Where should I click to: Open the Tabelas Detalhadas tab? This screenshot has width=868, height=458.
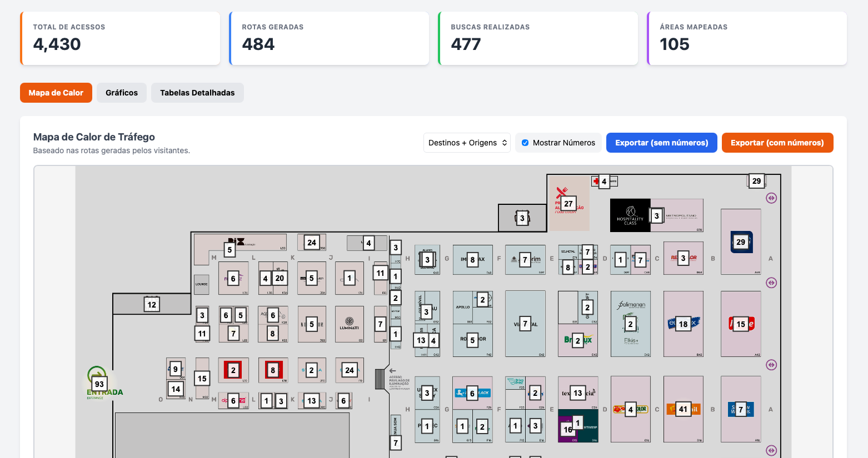pyautogui.click(x=197, y=93)
